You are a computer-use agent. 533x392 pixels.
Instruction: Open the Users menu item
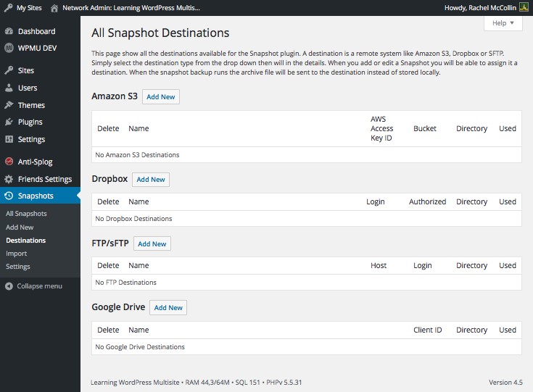coord(40,88)
